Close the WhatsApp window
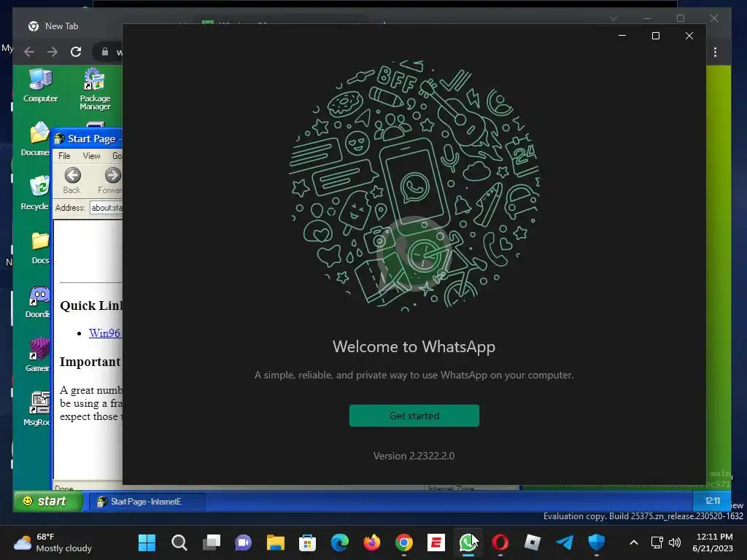 point(689,36)
